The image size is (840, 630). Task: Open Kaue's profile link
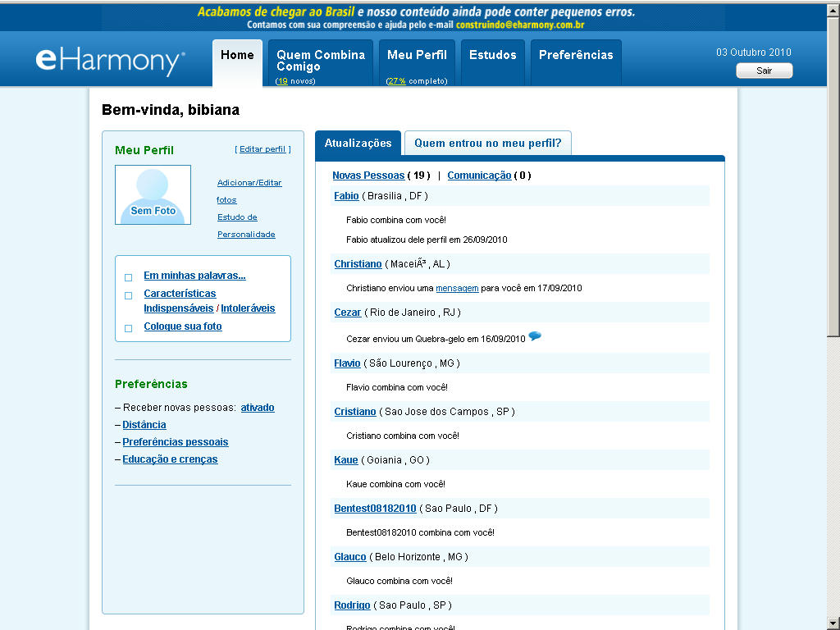(346, 459)
